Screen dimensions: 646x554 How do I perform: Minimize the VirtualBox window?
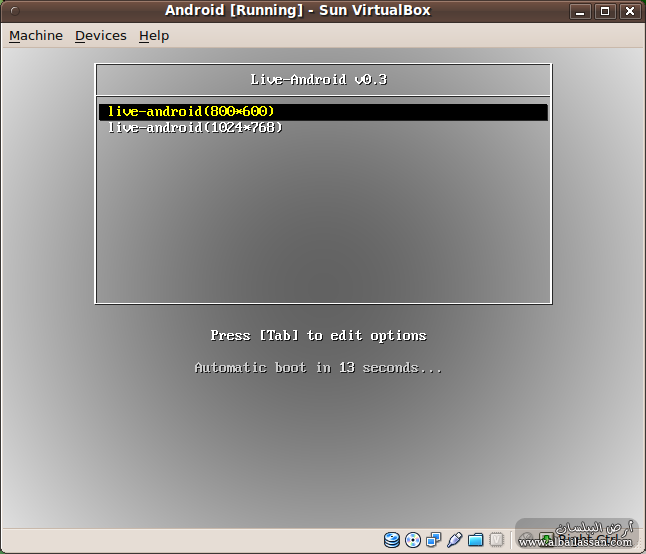tap(580, 11)
